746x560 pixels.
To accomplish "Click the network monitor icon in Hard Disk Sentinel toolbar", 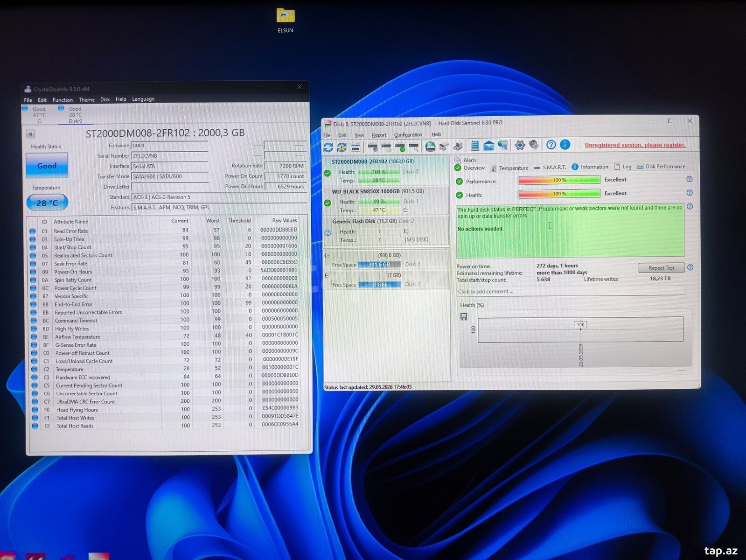I will coord(502,145).
